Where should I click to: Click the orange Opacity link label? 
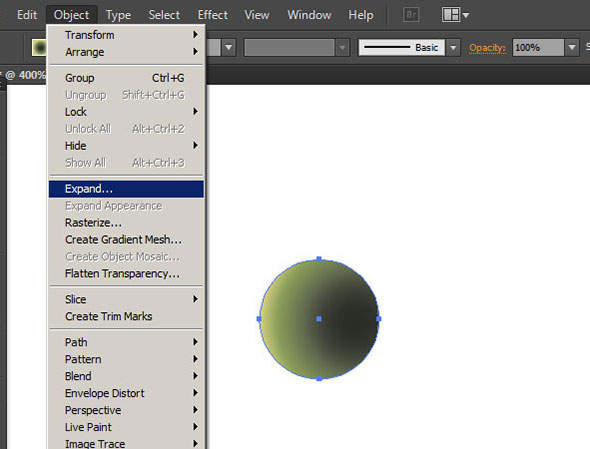point(487,48)
